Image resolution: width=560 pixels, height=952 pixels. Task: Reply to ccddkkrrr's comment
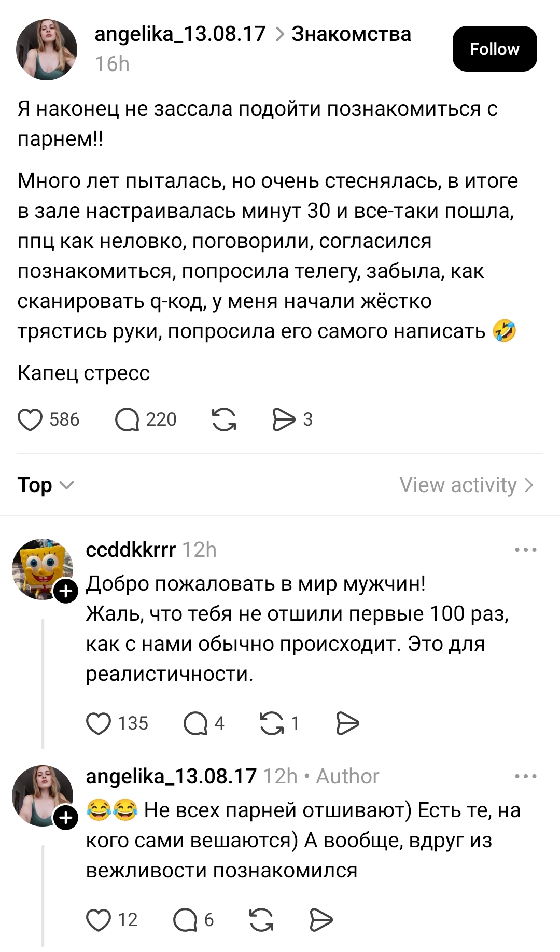pos(195,723)
